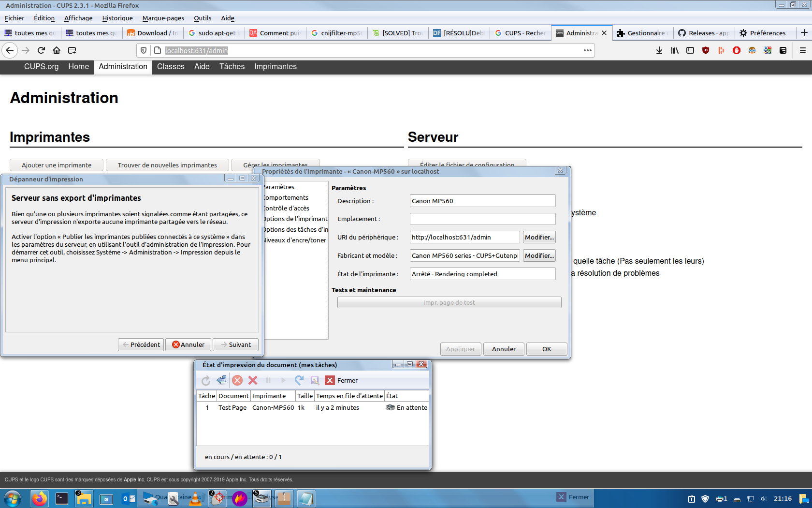Click the blue return arrow in print queue toolbar

221,380
